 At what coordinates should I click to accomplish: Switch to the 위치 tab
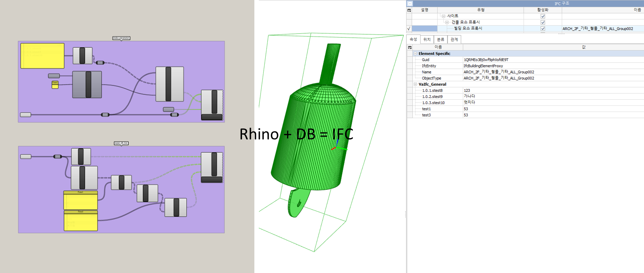[427, 39]
